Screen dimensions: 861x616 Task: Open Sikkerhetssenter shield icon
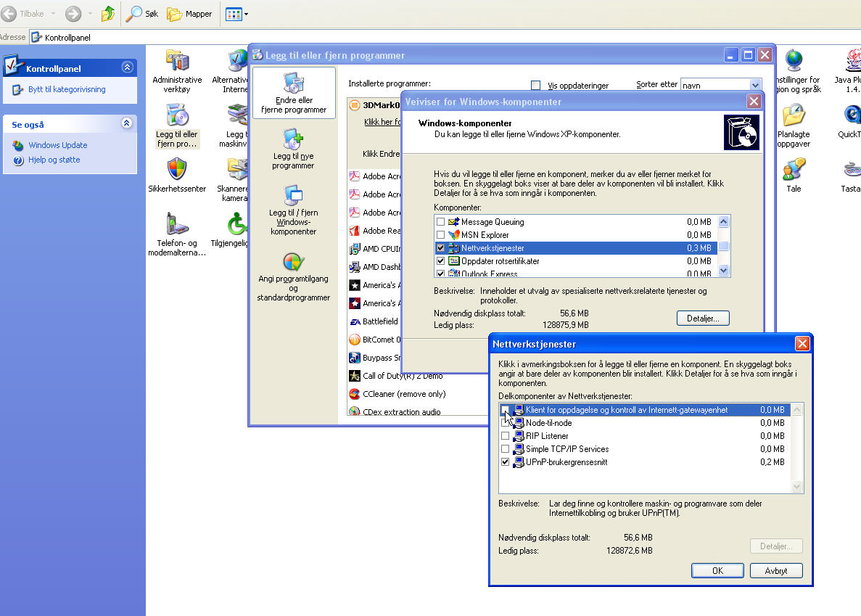(x=177, y=175)
